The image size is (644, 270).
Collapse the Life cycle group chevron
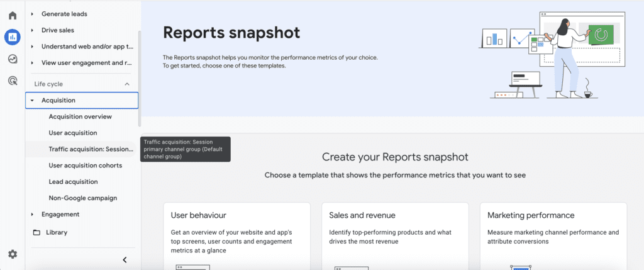tap(127, 84)
